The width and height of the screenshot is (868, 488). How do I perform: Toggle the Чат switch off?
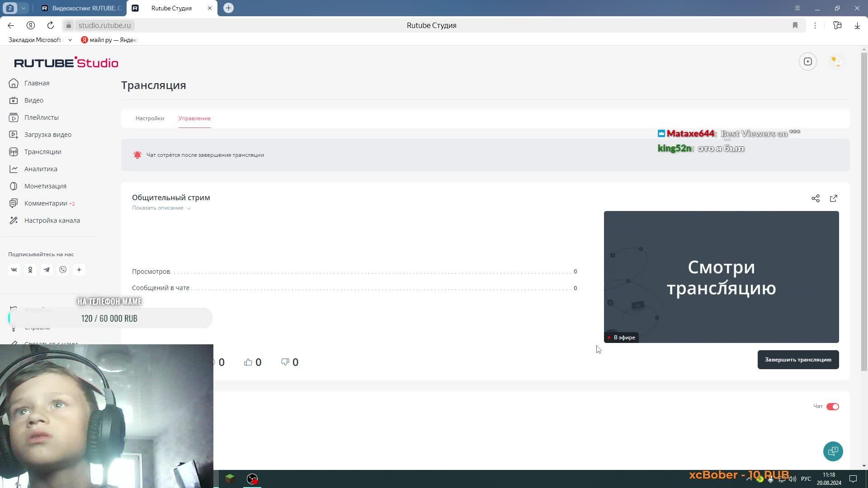(x=832, y=407)
